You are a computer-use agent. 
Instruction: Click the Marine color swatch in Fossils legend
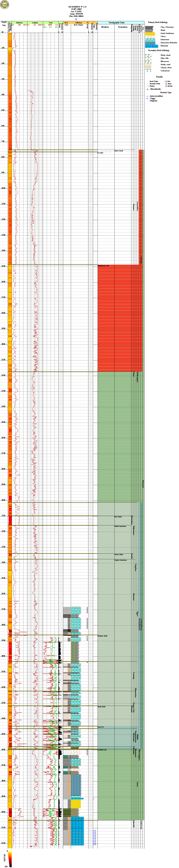[x=148, y=86]
